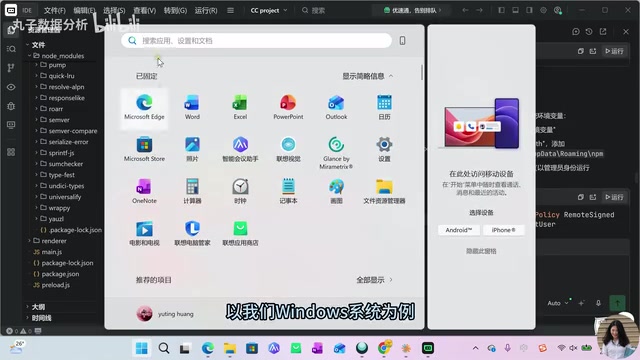Click the Windows Start button on taskbar

click(142, 348)
